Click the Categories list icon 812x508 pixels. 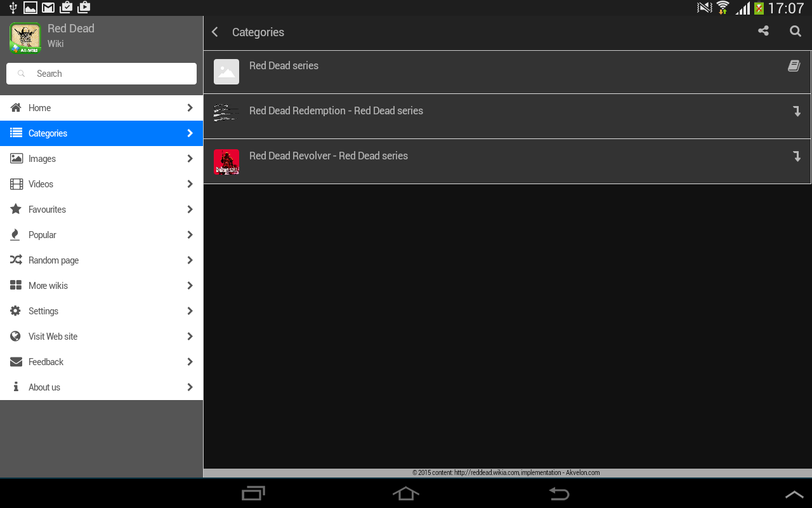click(16, 133)
